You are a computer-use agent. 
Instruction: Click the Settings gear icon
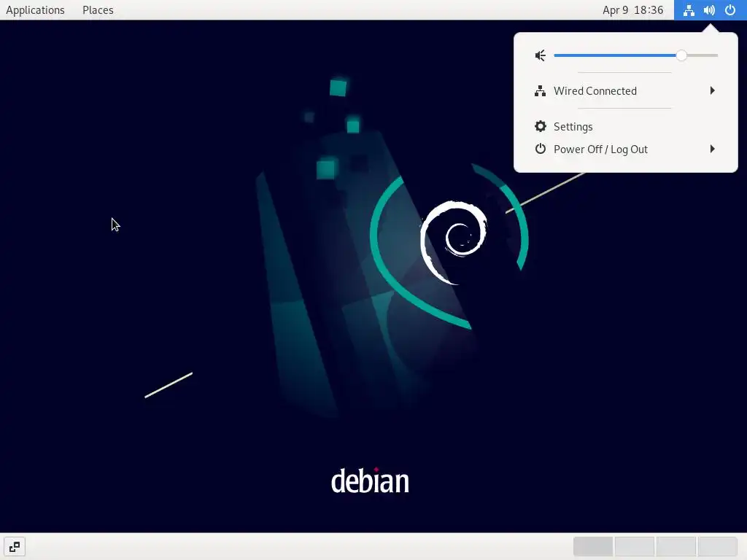pos(541,126)
